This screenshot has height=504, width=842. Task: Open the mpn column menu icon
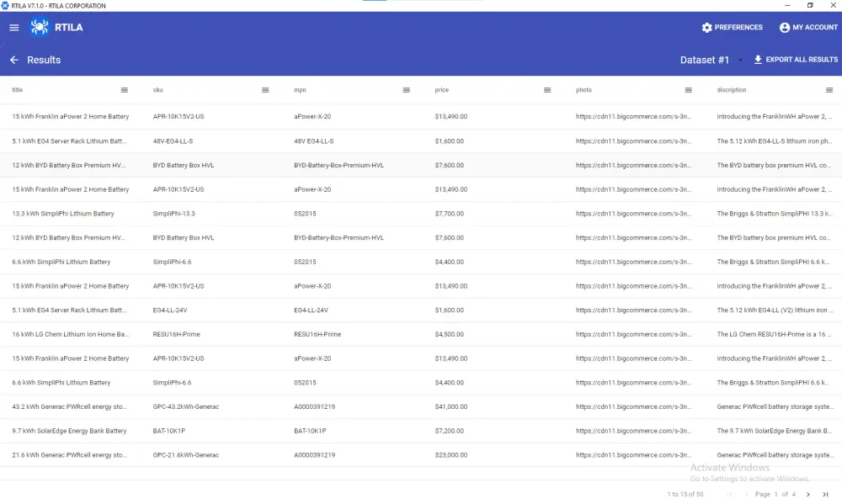[x=407, y=90]
